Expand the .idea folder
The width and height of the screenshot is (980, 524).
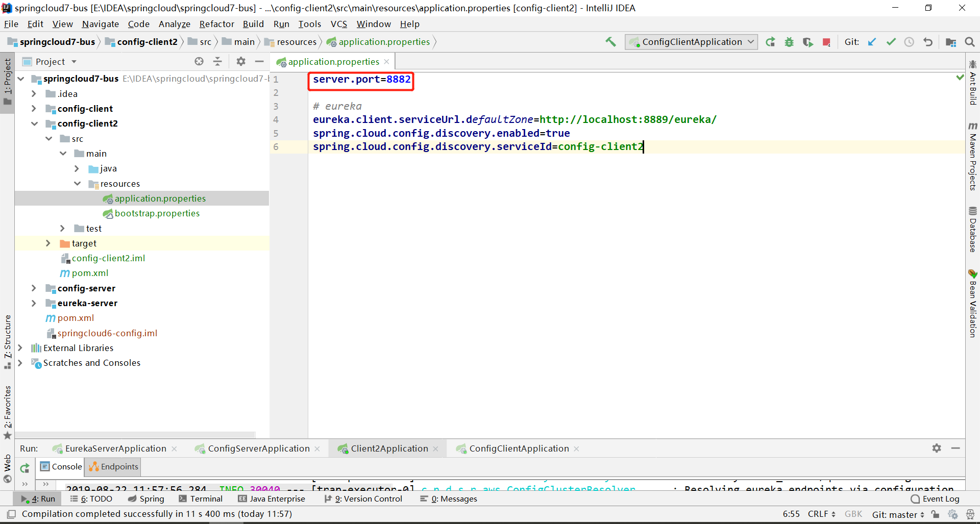click(x=34, y=94)
